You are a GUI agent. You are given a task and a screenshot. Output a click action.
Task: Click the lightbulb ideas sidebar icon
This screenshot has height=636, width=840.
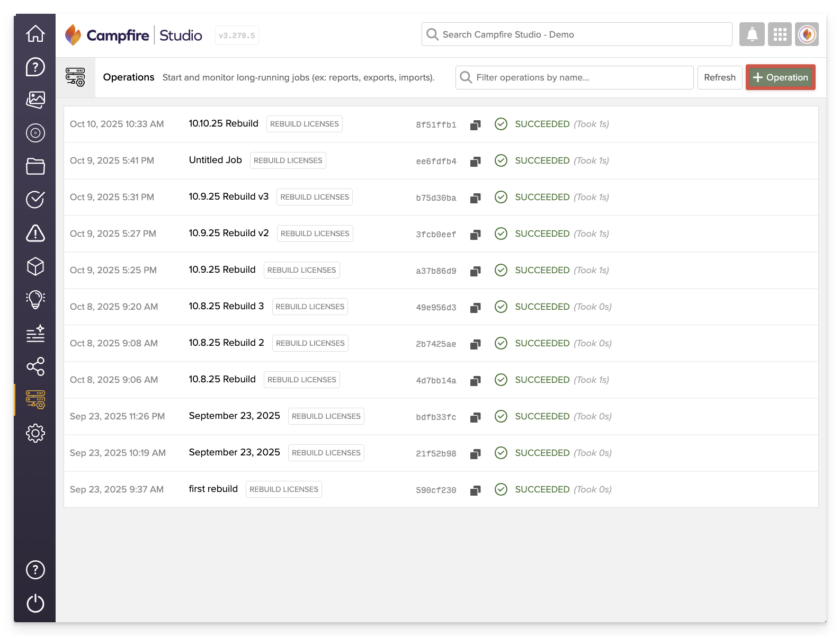coord(35,300)
